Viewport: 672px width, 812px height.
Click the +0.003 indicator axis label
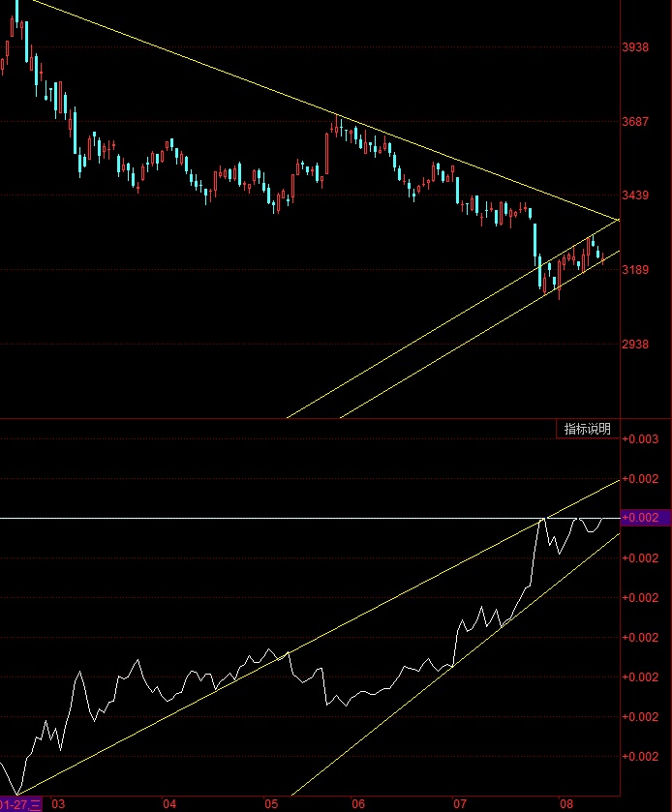(640, 439)
